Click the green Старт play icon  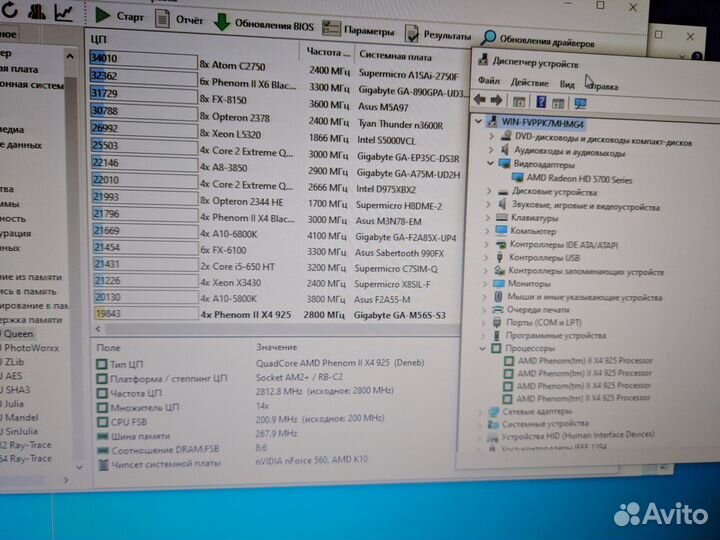[103, 16]
